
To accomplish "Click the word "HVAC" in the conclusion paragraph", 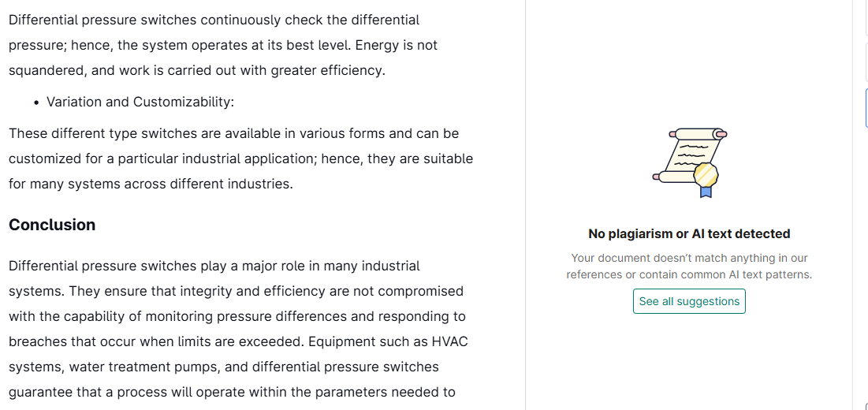I will [x=449, y=342].
